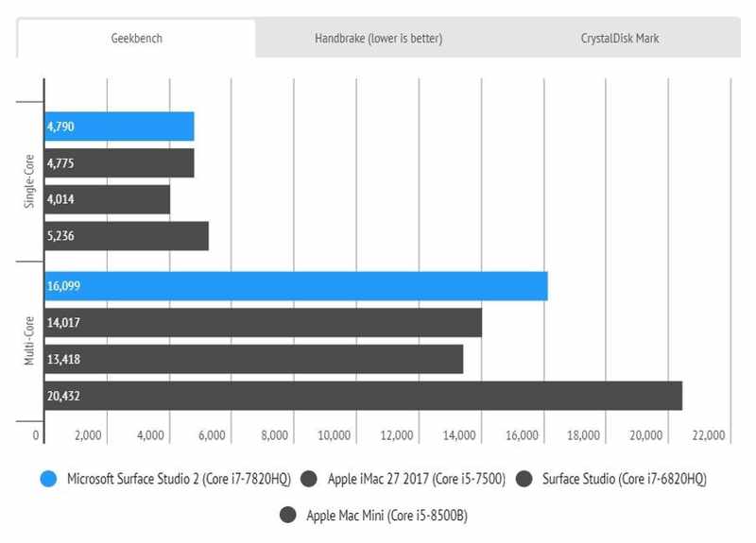
Task: Click the Single-Core axis label
Action: (29, 181)
